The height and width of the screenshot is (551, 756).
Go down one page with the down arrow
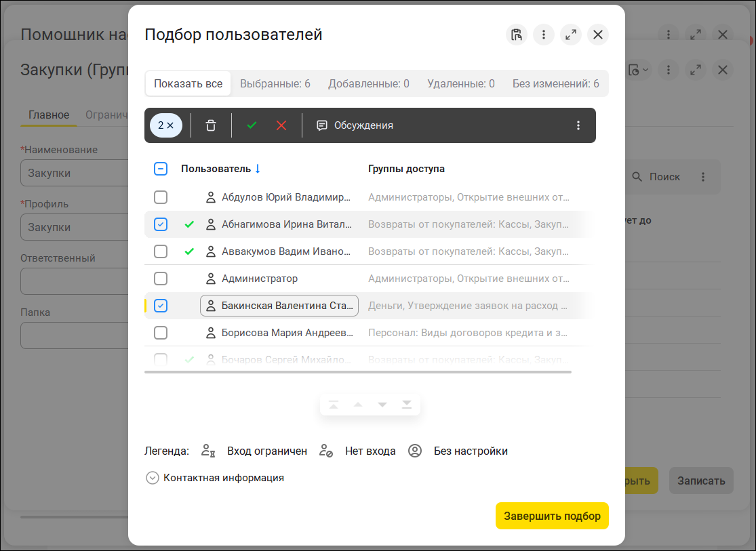[x=382, y=405]
